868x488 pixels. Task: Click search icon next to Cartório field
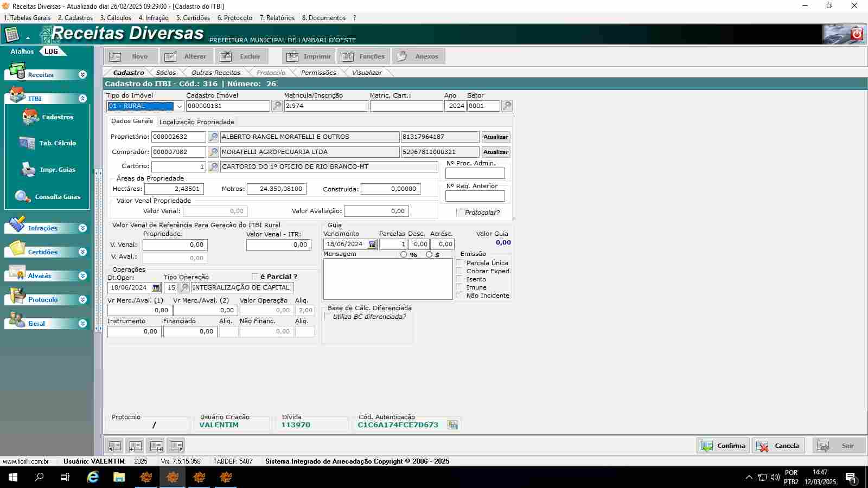point(213,167)
